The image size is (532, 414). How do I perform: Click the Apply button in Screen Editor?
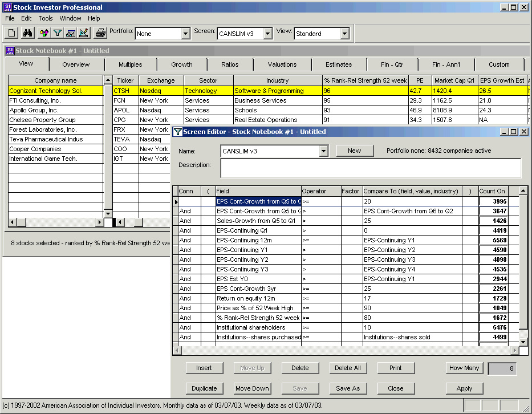464,388
